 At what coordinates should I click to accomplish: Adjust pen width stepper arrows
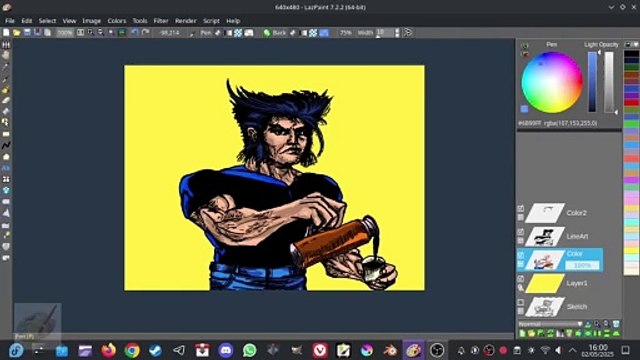coord(397,33)
